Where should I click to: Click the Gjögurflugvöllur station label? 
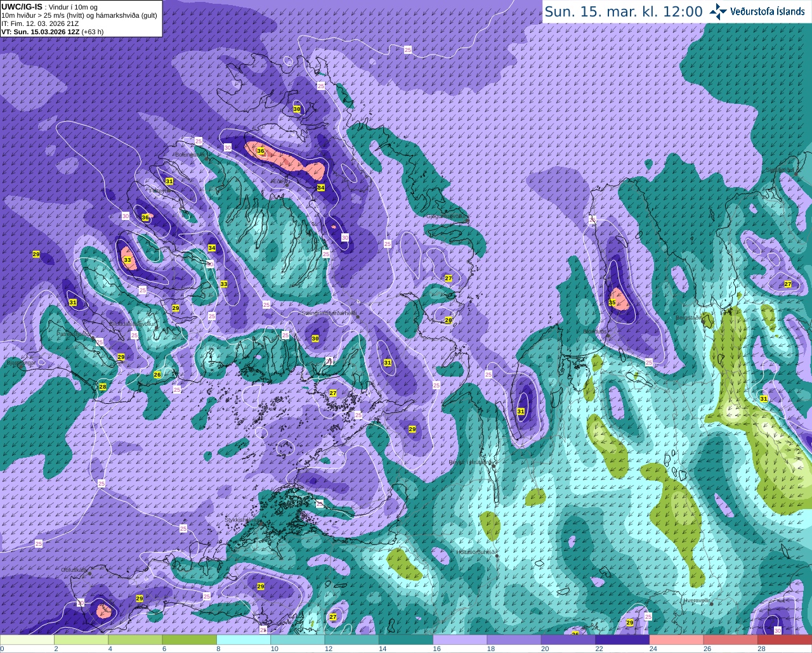pyautogui.click(x=447, y=216)
